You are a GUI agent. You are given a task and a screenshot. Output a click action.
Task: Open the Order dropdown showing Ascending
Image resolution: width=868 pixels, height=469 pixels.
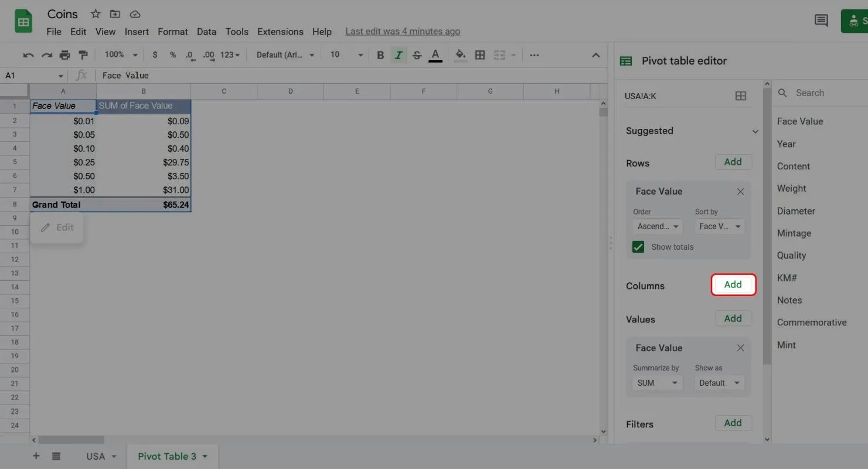click(x=657, y=226)
